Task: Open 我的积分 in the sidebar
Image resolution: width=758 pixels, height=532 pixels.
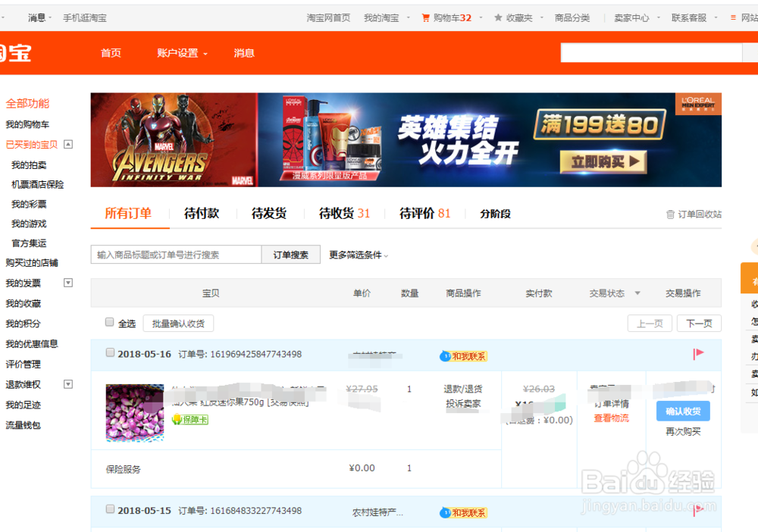Action: pyautogui.click(x=23, y=324)
